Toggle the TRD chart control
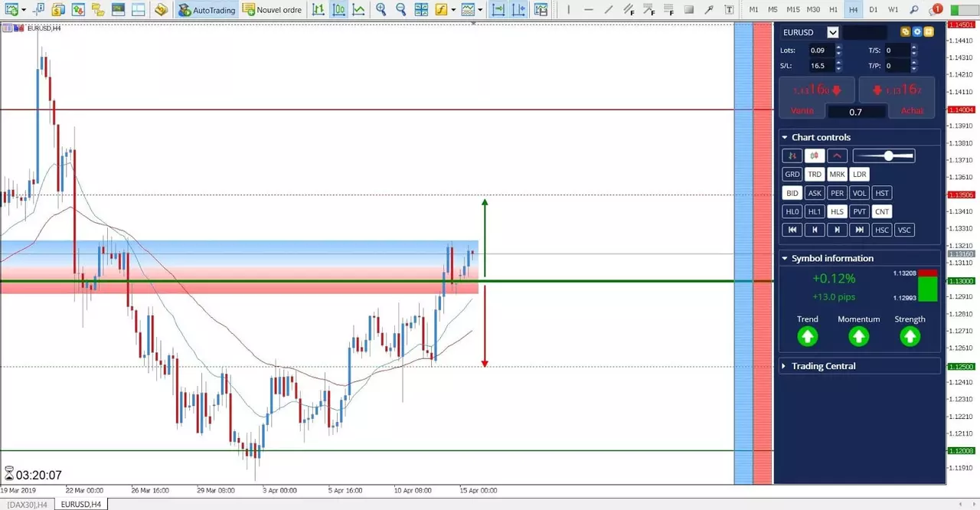The height and width of the screenshot is (510, 980). [x=815, y=175]
